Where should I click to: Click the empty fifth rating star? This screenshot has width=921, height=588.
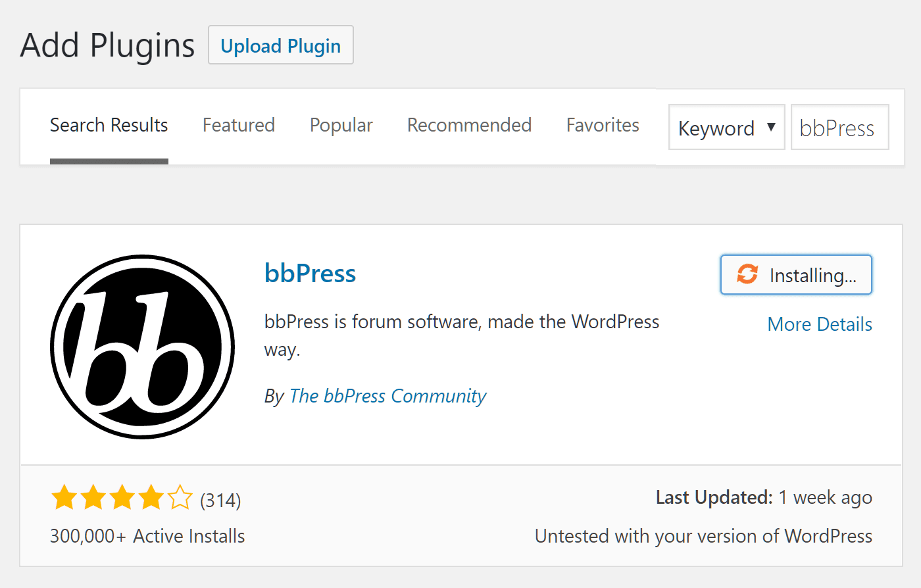[x=179, y=498]
